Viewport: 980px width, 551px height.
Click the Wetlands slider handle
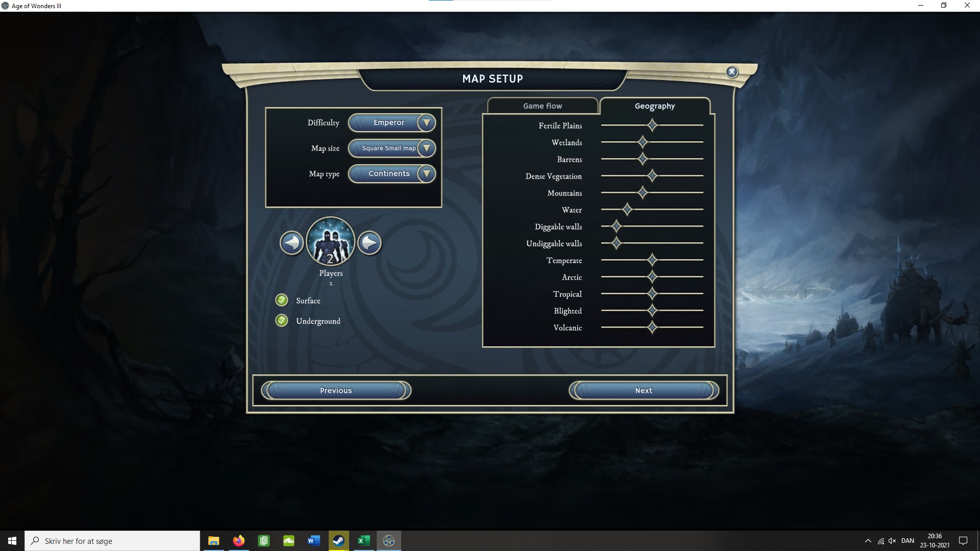point(643,142)
